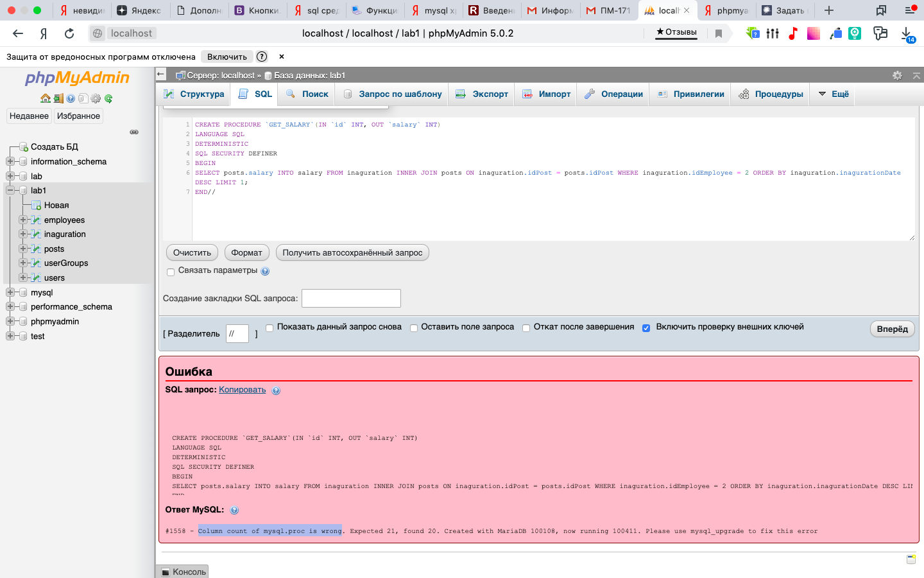Enable Показать данный запрос снова checkbox
This screenshot has width=924, height=578.
pos(269,328)
